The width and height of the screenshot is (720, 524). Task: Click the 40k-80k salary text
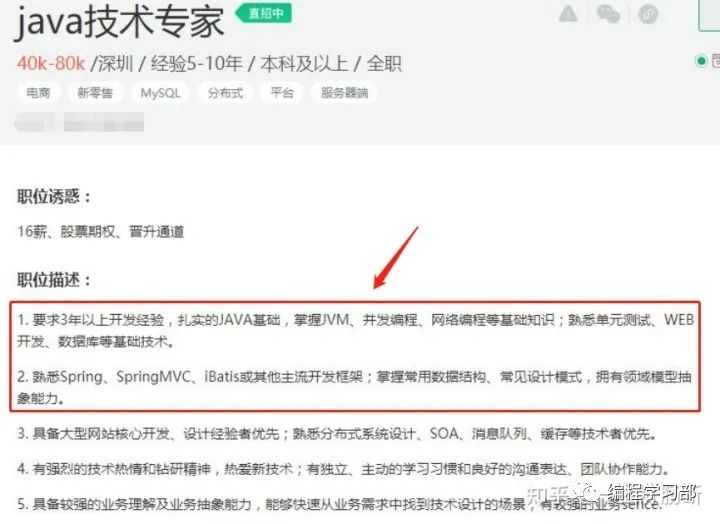51,63
